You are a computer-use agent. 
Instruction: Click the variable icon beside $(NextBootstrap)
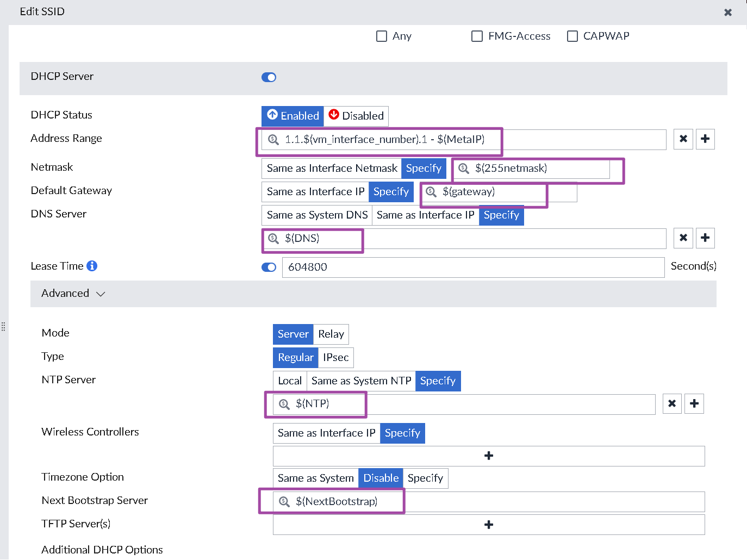click(284, 501)
